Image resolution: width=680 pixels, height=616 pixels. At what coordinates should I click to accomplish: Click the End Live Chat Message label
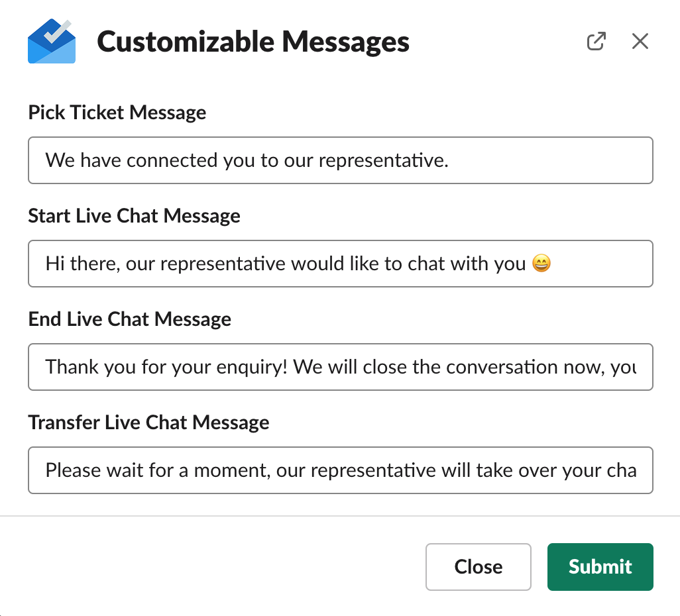[x=130, y=319]
